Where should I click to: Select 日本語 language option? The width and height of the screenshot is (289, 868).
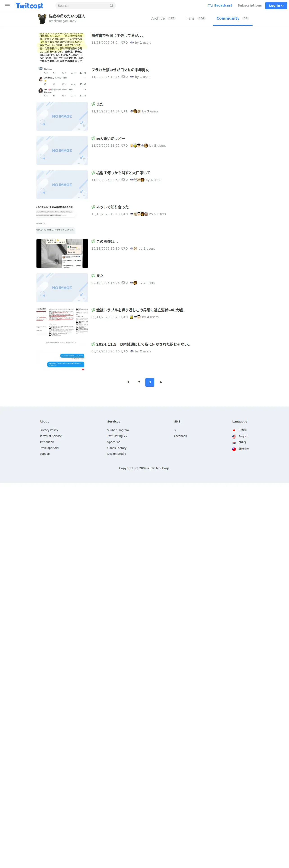click(x=239, y=430)
